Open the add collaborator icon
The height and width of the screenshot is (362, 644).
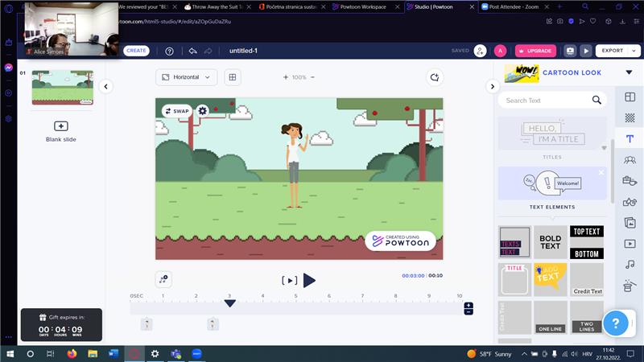click(x=480, y=51)
